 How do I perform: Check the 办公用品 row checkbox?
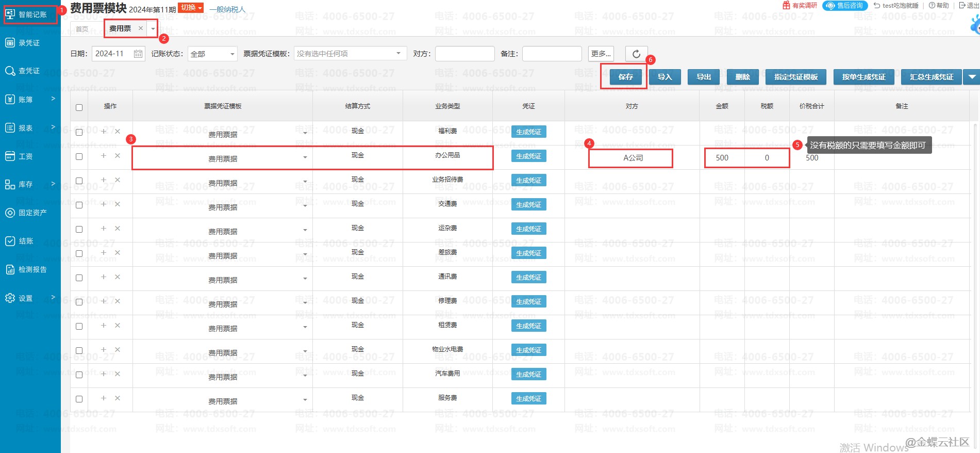coord(79,156)
